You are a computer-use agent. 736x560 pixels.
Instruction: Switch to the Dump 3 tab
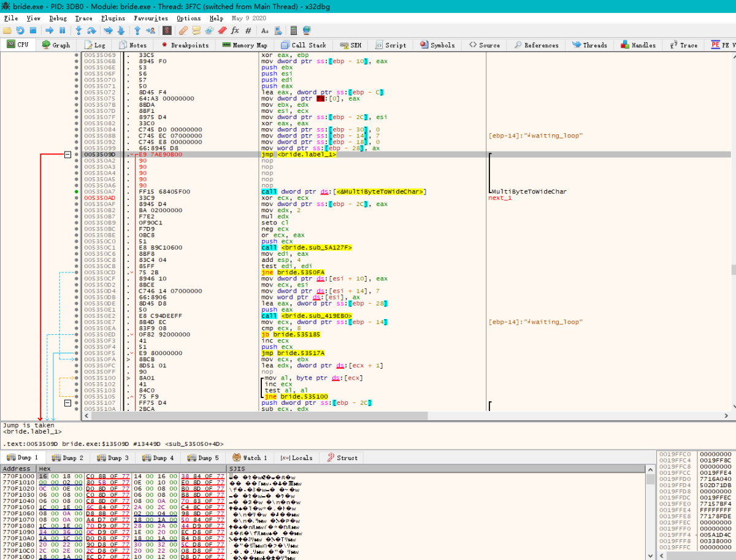pos(113,458)
